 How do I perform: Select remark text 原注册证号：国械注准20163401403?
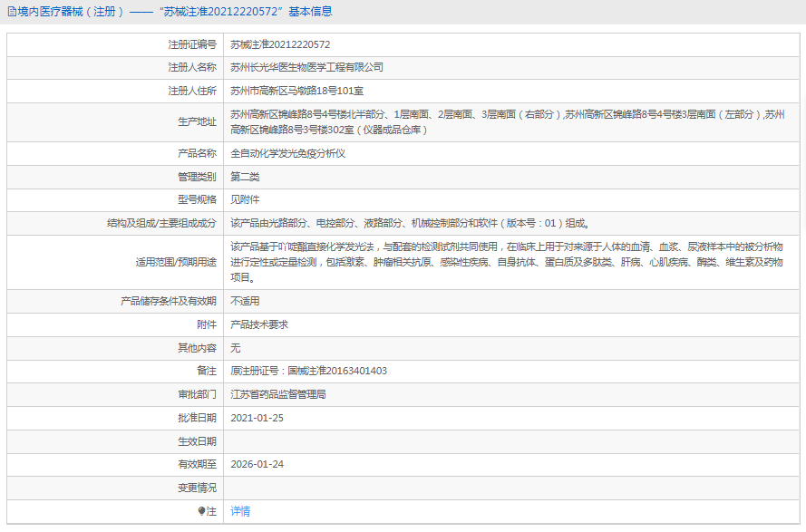pyautogui.click(x=308, y=371)
